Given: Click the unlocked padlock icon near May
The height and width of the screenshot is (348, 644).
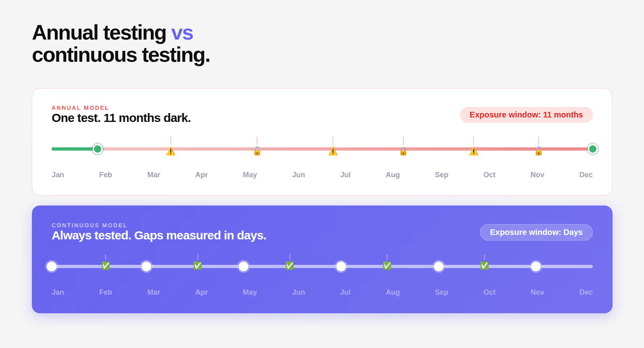Looking at the screenshot, I should [x=257, y=151].
